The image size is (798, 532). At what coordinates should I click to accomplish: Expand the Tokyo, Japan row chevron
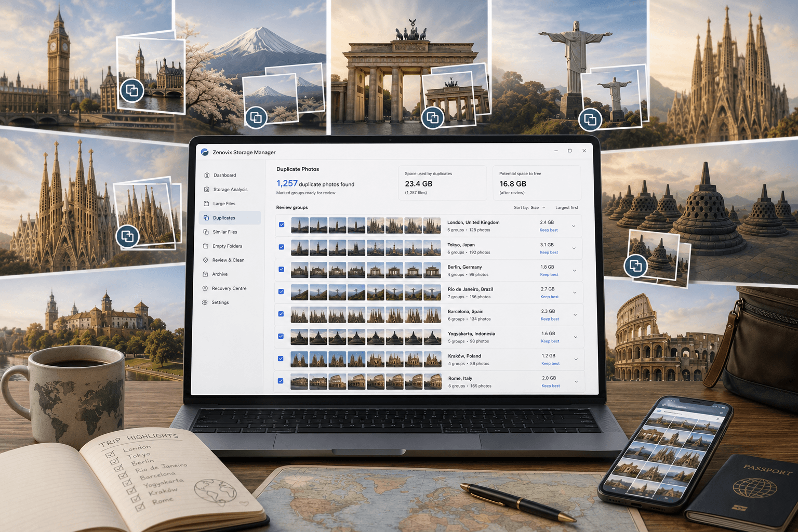coord(574,248)
